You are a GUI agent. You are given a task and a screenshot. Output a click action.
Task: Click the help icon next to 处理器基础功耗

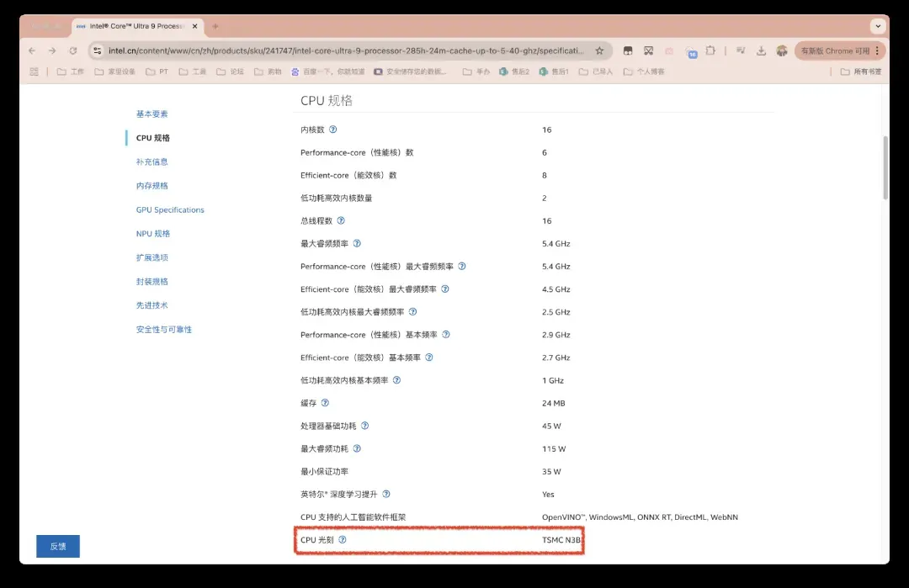tap(364, 426)
